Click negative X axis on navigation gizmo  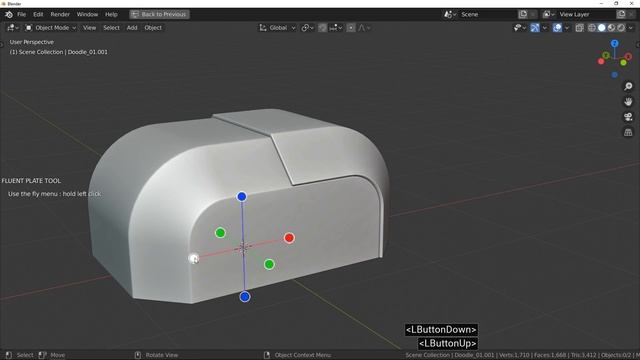coord(601,62)
